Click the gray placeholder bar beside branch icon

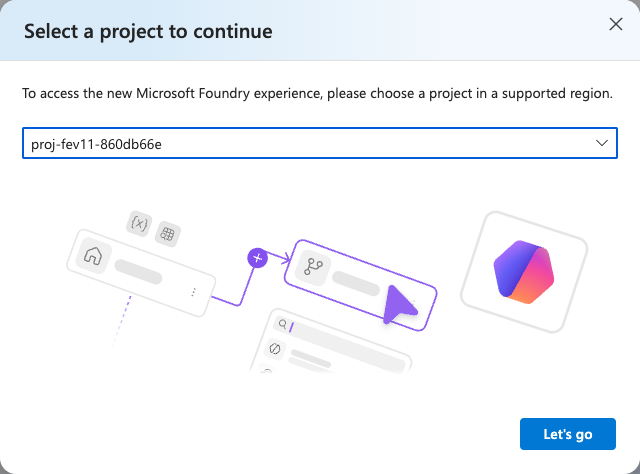point(356,283)
